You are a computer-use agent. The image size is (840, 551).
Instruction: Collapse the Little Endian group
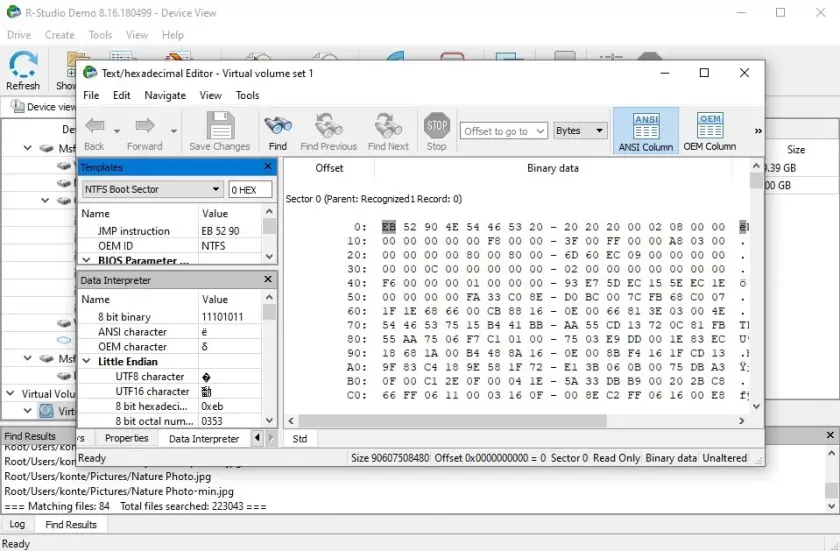(x=88, y=362)
